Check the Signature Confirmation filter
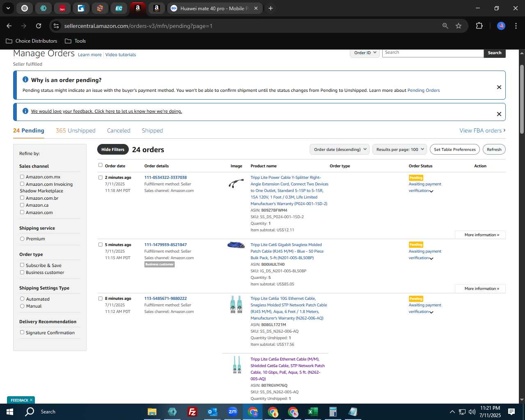Viewport: 525px width, 420px height. point(22,333)
